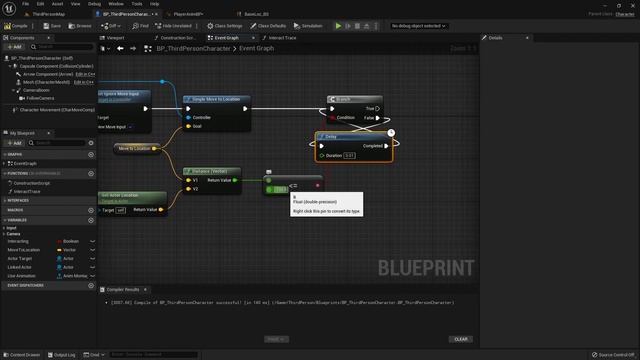
Task: Click BP_ThirdPersonCharacter in the breadcrumb
Action: 193,49
